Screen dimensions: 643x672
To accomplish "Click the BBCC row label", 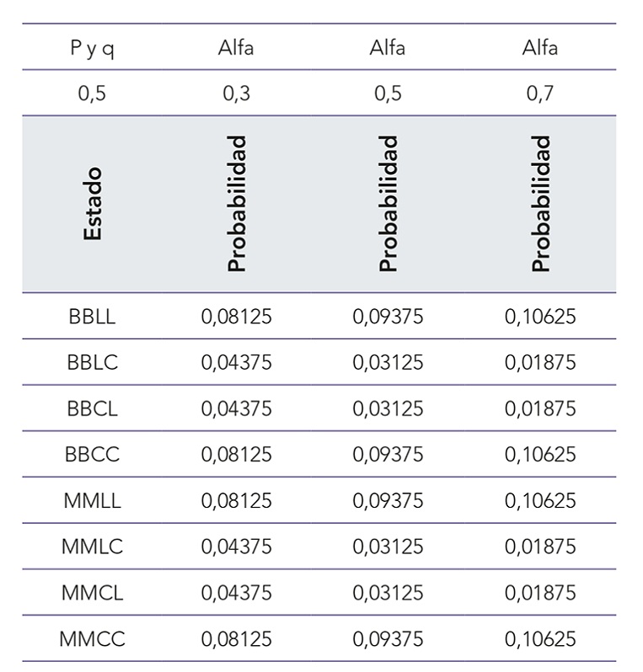I will click(x=92, y=455).
